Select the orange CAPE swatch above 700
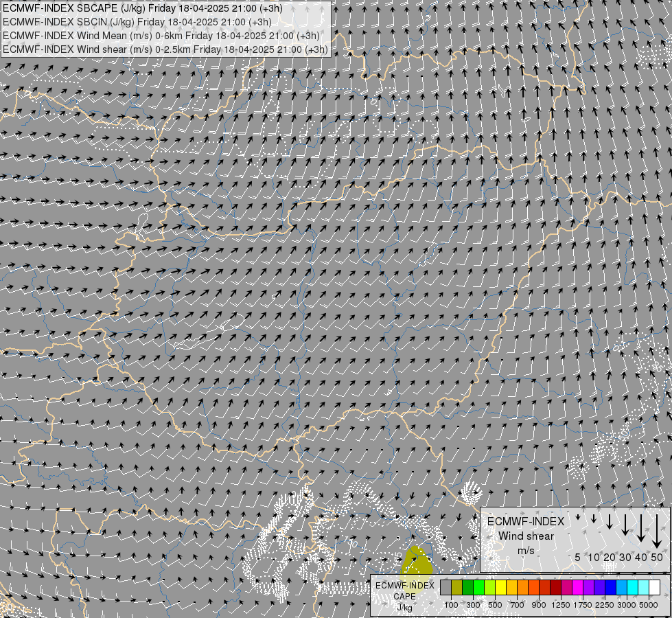 pyautogui.click(x=523, y=588)
